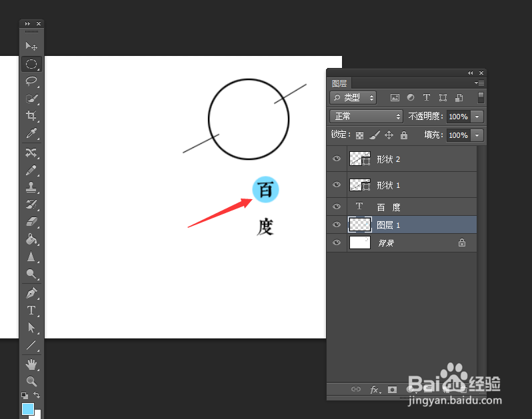Hide the 形状 2 layer
The width and height of the screenshot is (532, 419).
[337, 159]
